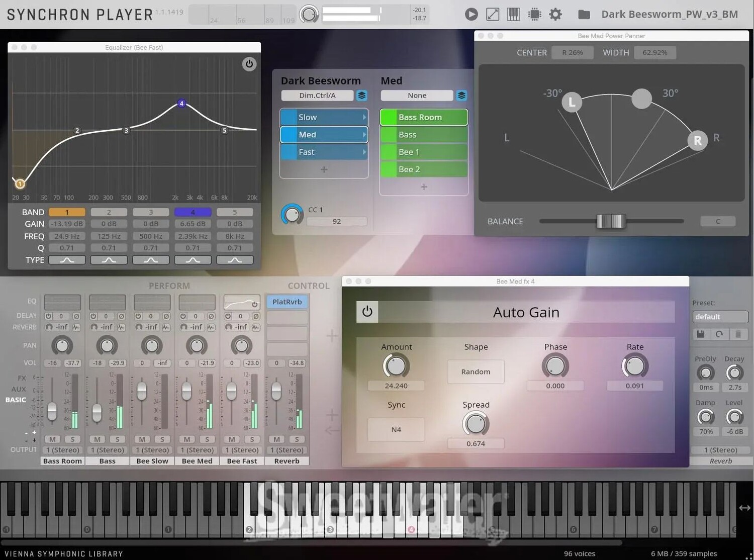Open the preset folder browser icon
The image size is (754, 560).
pos(584,15)
